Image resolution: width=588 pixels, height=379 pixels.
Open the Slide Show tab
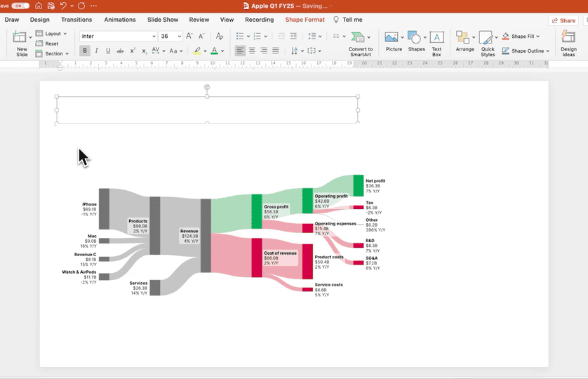click(162, 20)
